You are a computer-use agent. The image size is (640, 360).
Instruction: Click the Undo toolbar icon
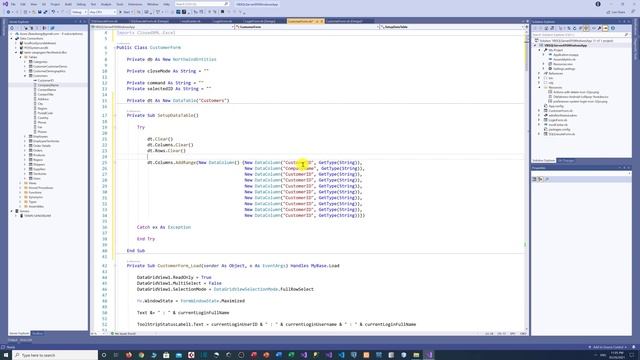53,12
